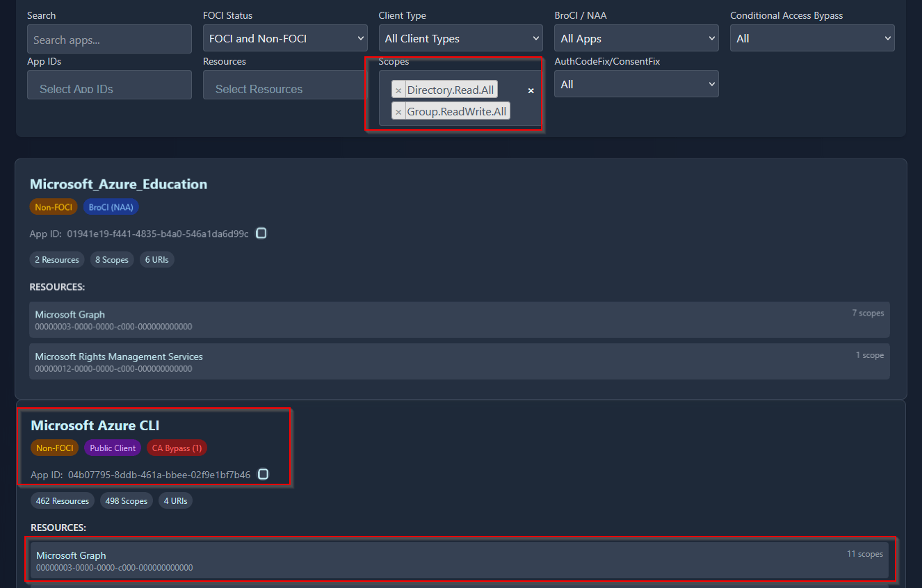Select App ID text 01941e19-f441-4835-b4a0-546a1da6d99c
The image size is (922, 588).
(x=158, y=234)
